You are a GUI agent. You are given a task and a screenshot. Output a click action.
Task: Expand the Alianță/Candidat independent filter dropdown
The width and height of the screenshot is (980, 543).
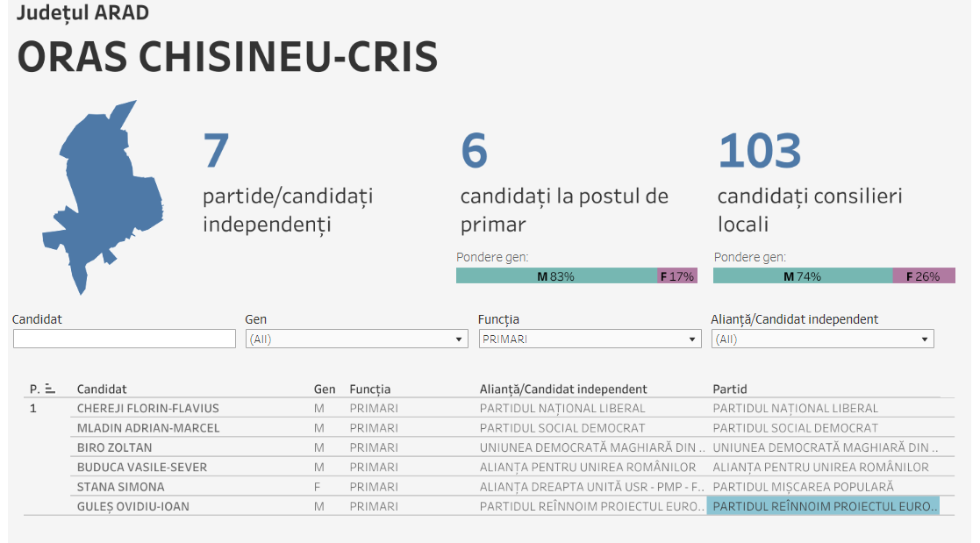(822, 339)
